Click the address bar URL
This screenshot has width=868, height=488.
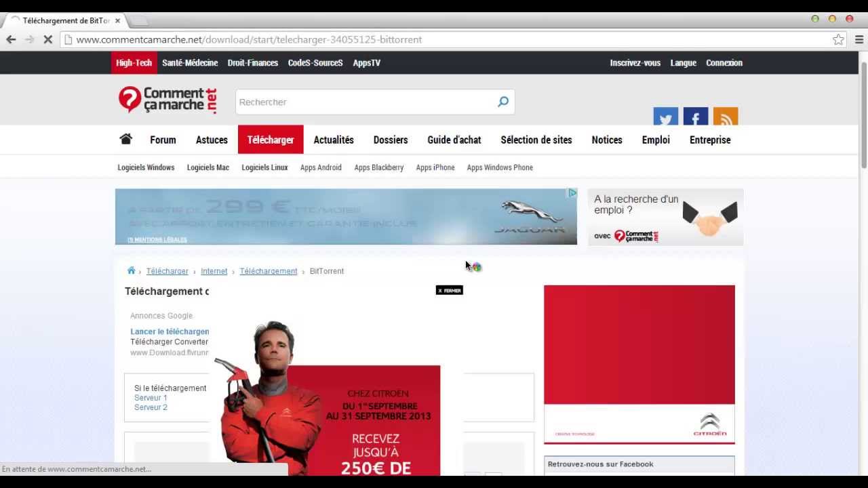(249, 39)
